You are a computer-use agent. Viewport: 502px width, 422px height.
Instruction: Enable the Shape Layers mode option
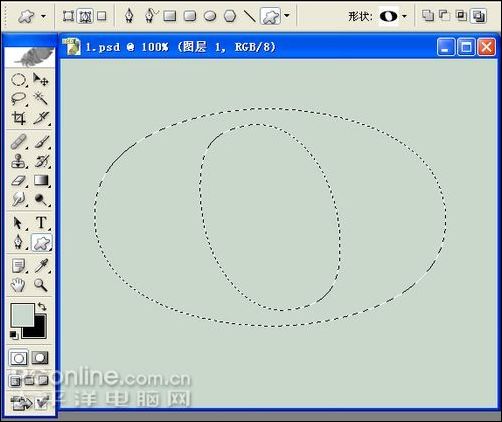[68, 16]
